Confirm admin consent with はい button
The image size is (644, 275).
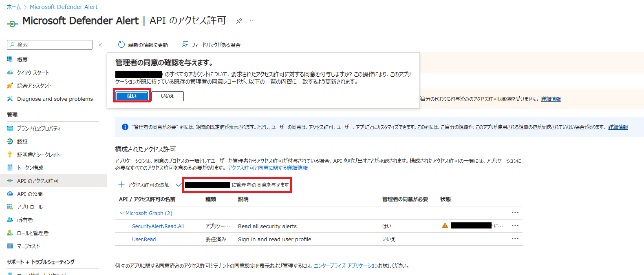(132, 96)
